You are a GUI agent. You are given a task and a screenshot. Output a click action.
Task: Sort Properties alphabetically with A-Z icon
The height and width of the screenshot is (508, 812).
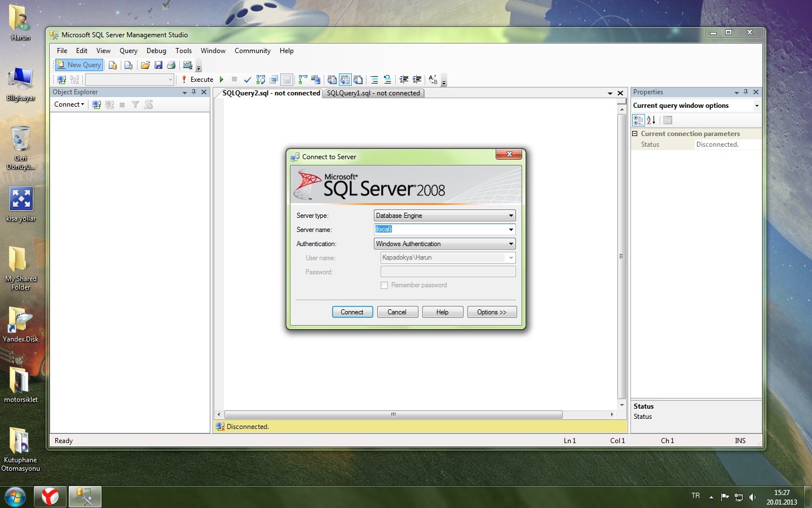(651, 120)
